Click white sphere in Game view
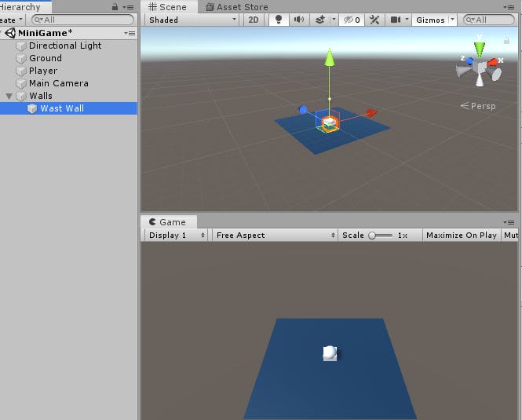 coord(330,352)
